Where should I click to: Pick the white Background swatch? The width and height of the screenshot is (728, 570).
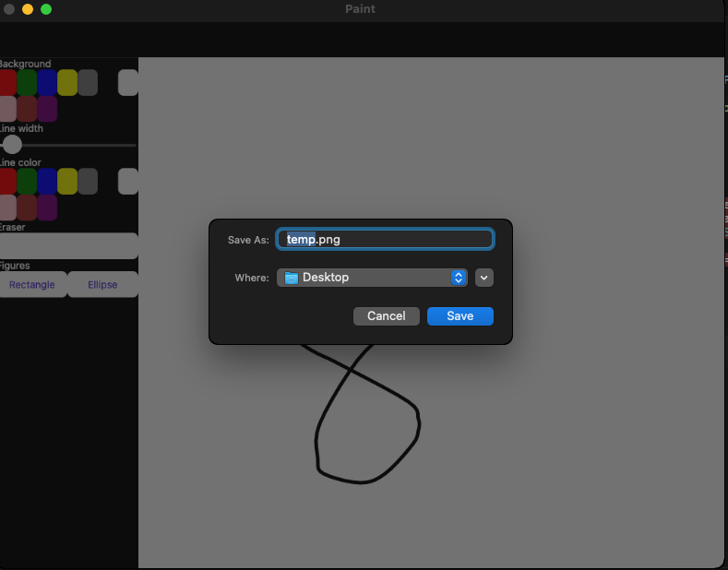(x=128, y=83)
